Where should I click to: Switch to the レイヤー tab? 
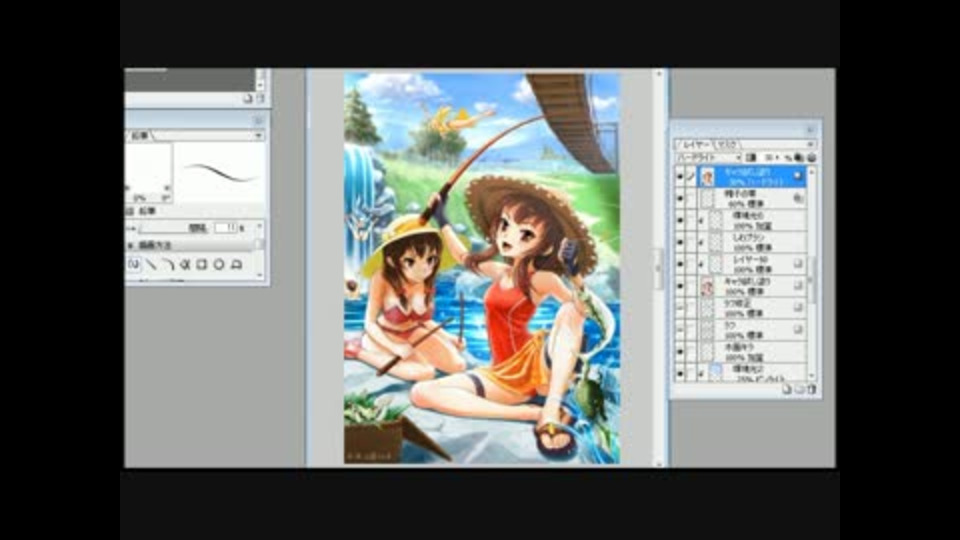[x=695, y=144]
